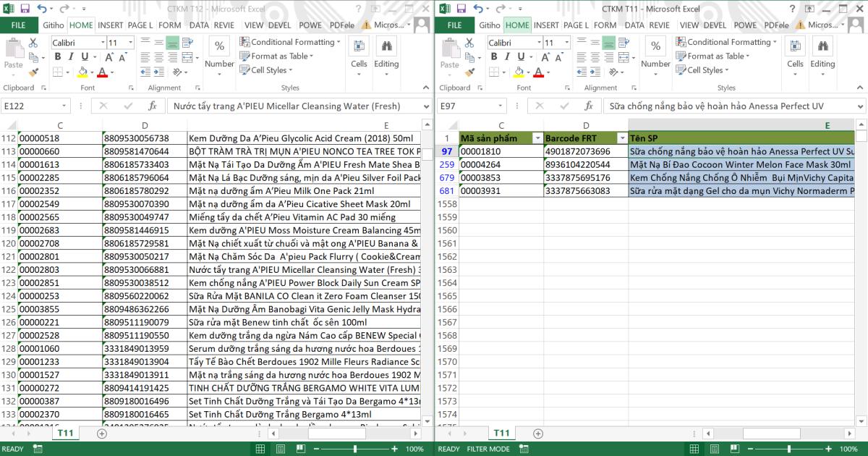The image size is (868, 456).
Task: Switch to the INSERT ribbon tab
Action: coord(548,25)
